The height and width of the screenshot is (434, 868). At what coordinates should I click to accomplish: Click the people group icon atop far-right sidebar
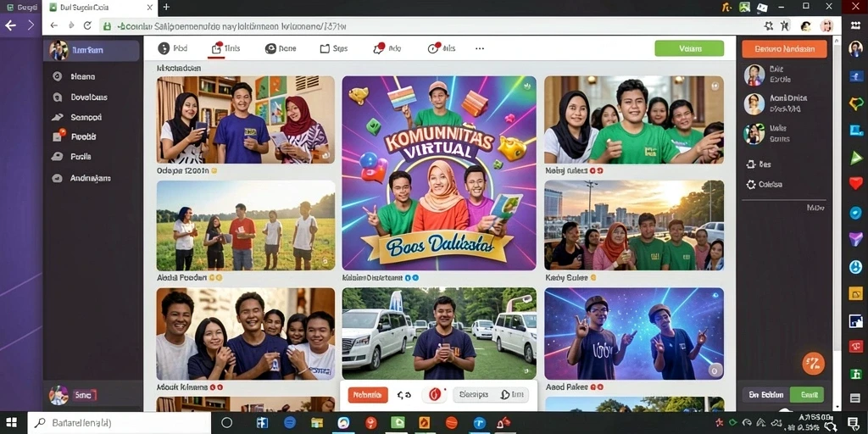(x=855, y=26)
